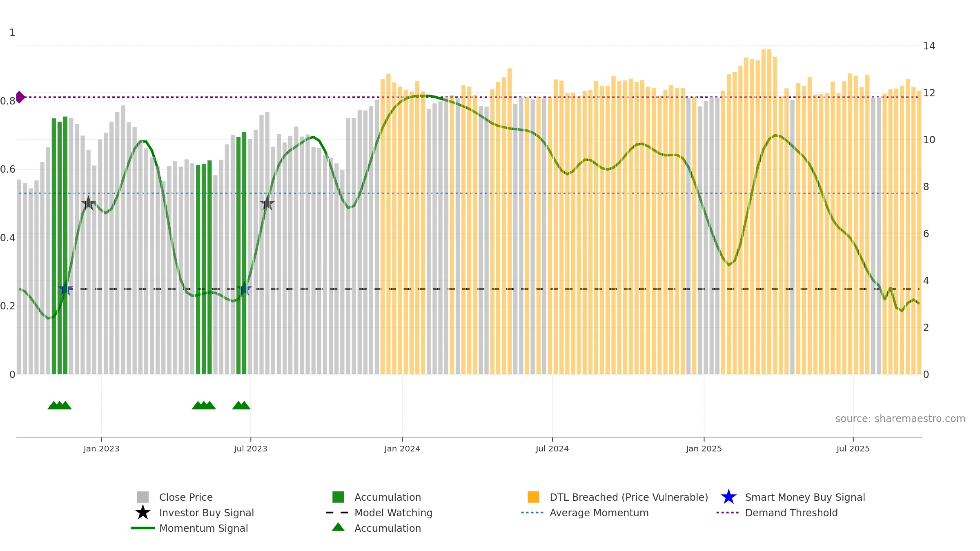This screenshot has width=980, height=551.
Task: Select the purple diamond Demand Threshold marker
Action: (20, 97)
